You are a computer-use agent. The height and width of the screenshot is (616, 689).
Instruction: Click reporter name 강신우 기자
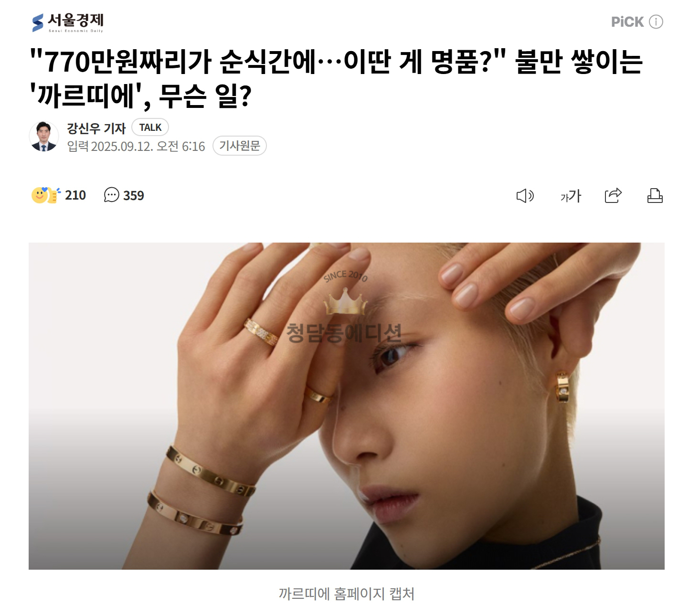tap(96, 127)
